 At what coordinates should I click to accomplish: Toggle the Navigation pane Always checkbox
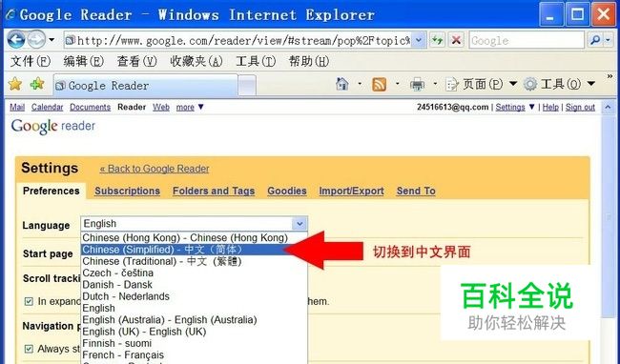tap(29, 349)
